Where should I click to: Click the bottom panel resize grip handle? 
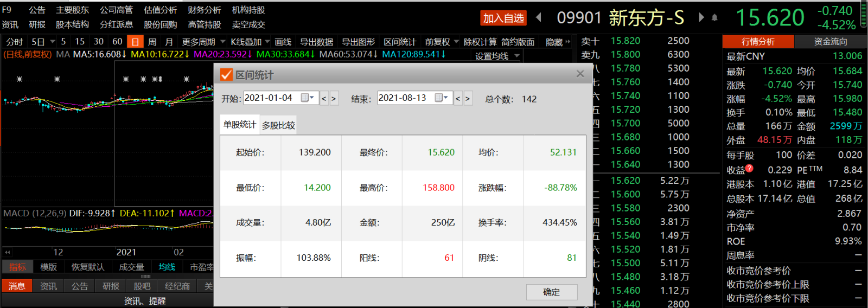(x=145, y=277)
